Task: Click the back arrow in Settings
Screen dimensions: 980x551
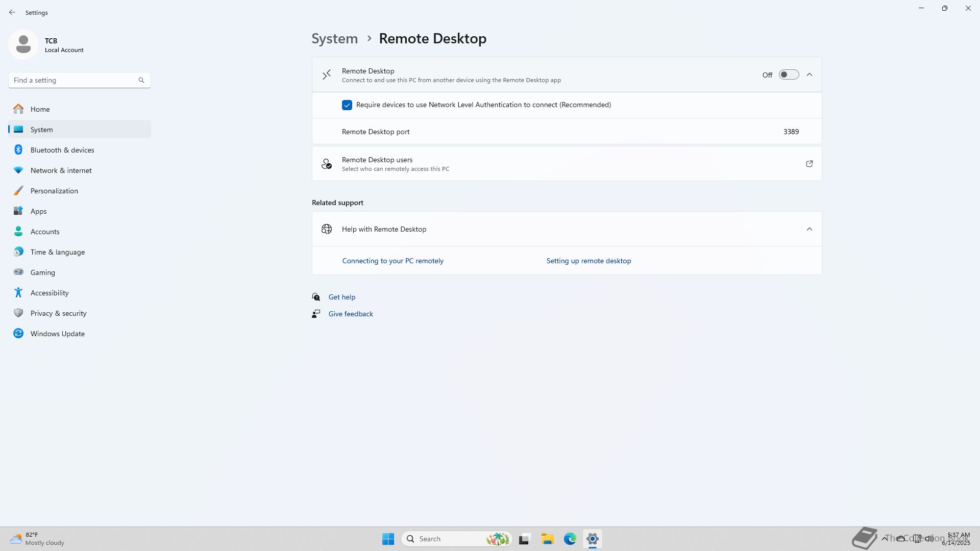Action: tap(12, 12)
